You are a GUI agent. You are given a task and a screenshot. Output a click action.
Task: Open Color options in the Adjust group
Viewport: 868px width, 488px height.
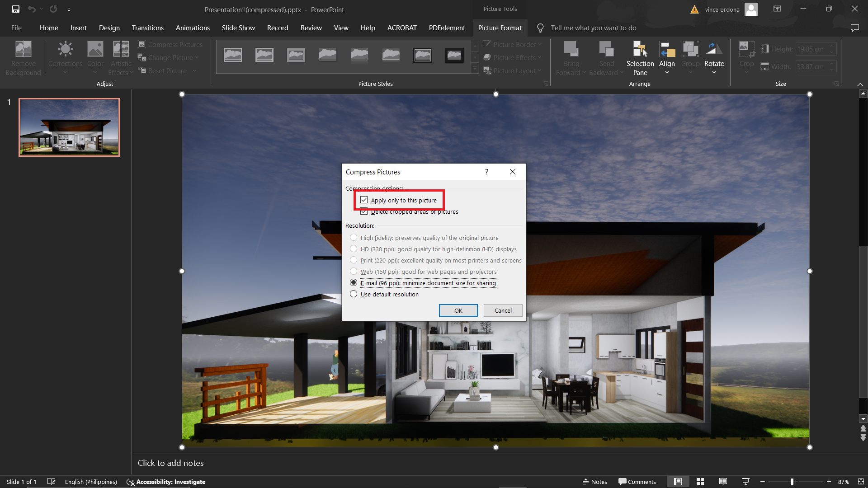pos(95,57)
